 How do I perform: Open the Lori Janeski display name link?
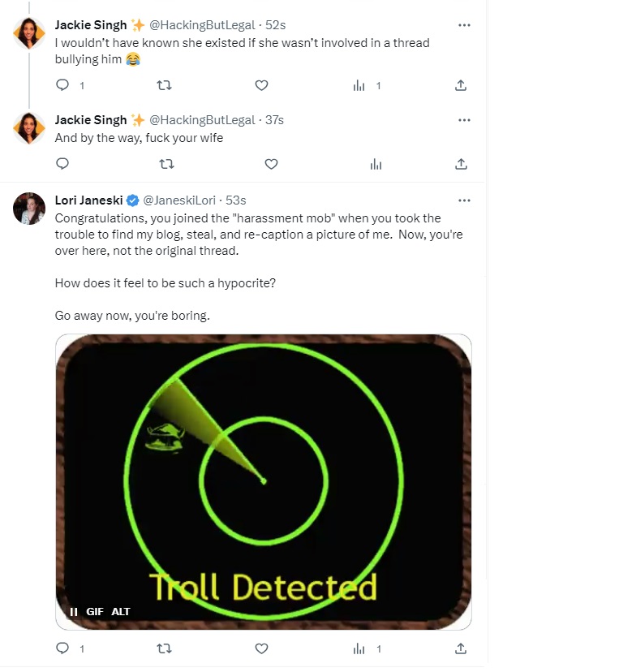click(86, 200)
